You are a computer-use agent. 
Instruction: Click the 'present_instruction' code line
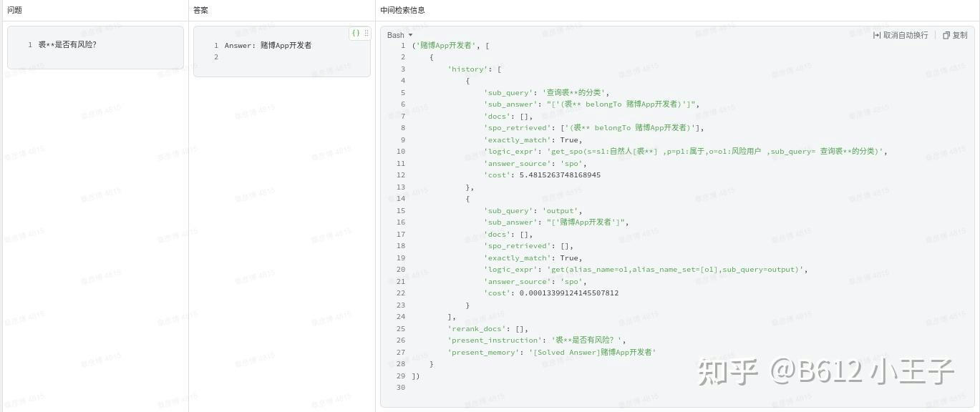535,340
